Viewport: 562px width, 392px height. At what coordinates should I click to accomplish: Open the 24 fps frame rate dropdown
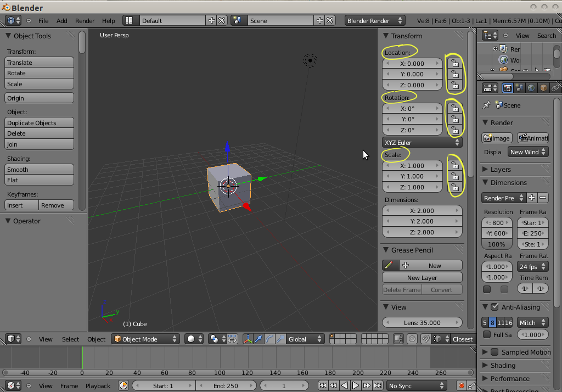532,266
